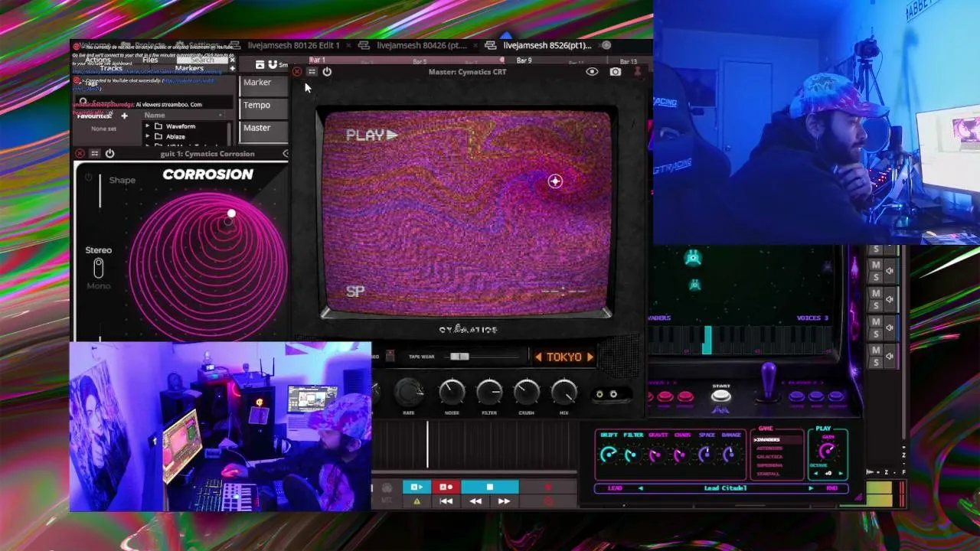This screenshot has width=980, height=551.
Task: Select previous CRT preset before TOKYO
Action: pyautogui.click(x=538, y=357)
